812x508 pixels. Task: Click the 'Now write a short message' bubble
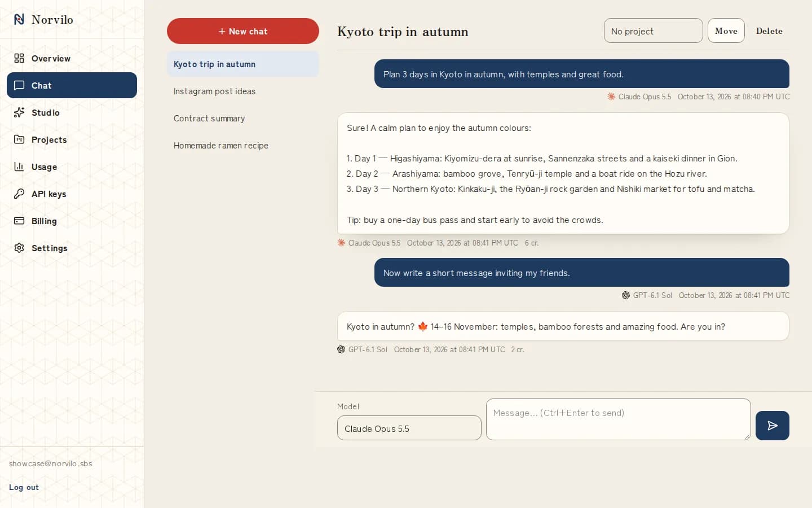point(582,273)
